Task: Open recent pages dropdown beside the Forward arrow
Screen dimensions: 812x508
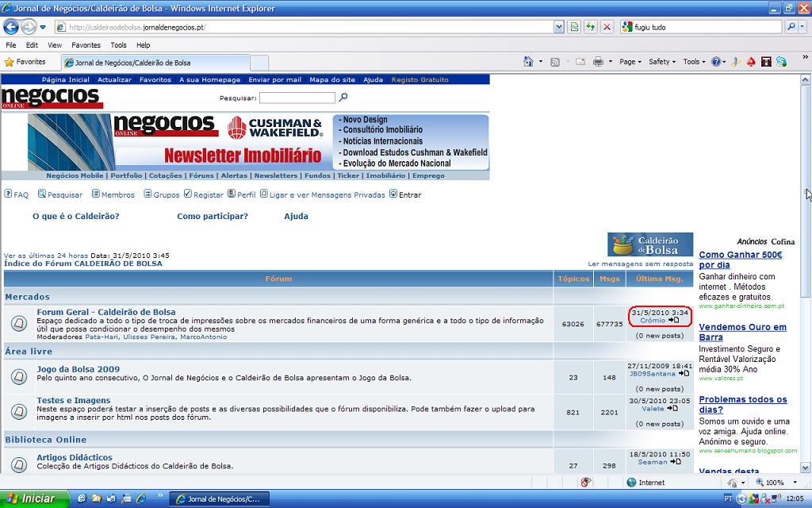Action: coord(43,28)
